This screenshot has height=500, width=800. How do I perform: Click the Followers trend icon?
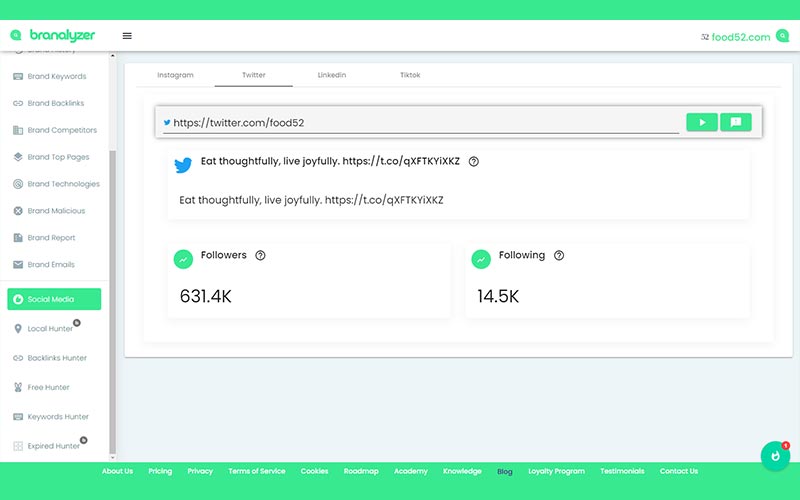tap(183, 259)
